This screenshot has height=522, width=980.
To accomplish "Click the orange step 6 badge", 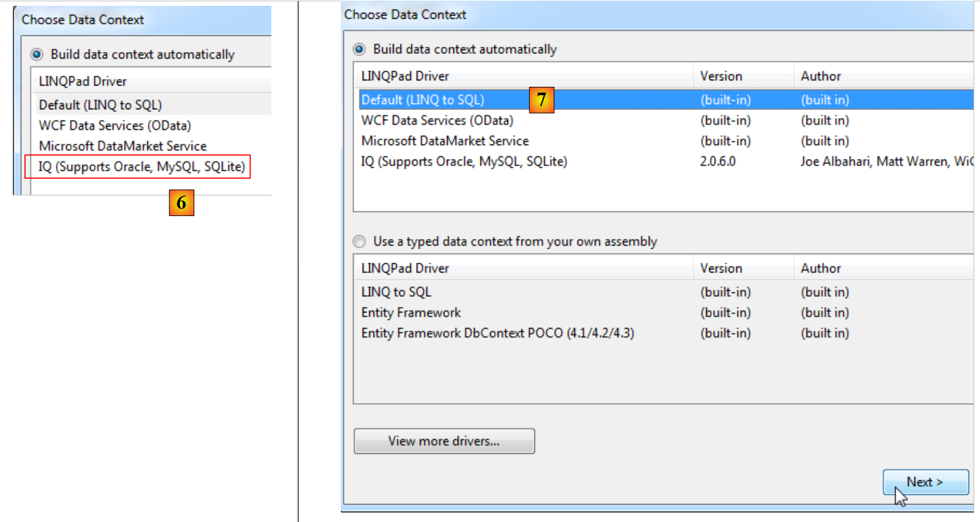I will (x=181, y=203).
